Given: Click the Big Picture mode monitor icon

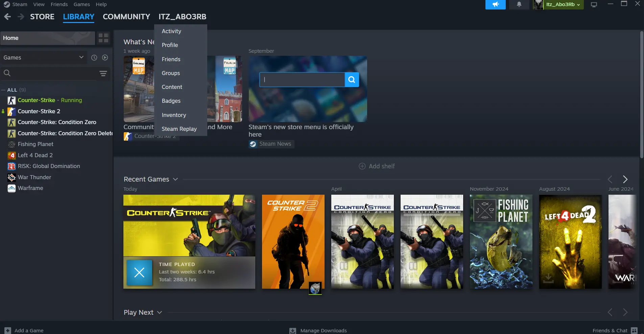Looking at the screenshot, I should tap(594, 5).
